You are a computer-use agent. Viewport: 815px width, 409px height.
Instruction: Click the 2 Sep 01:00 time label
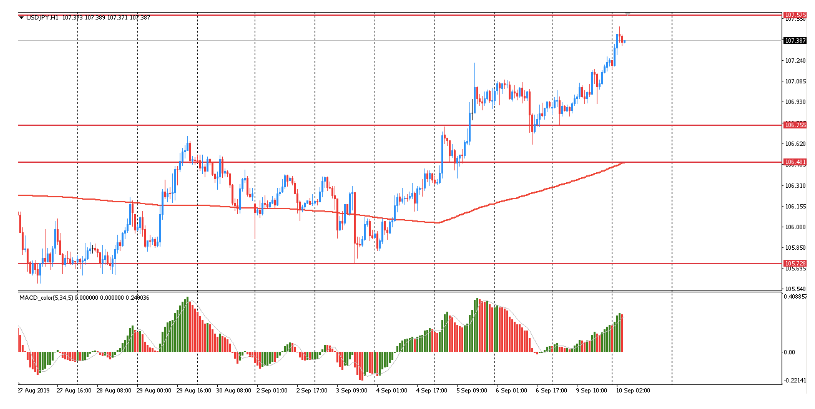coord(272,390)
